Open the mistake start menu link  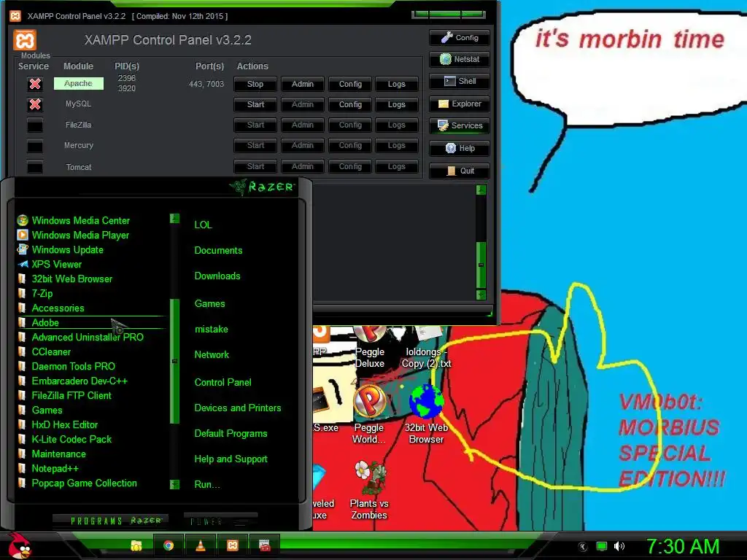pyautogui.click(x=211, y=330)
